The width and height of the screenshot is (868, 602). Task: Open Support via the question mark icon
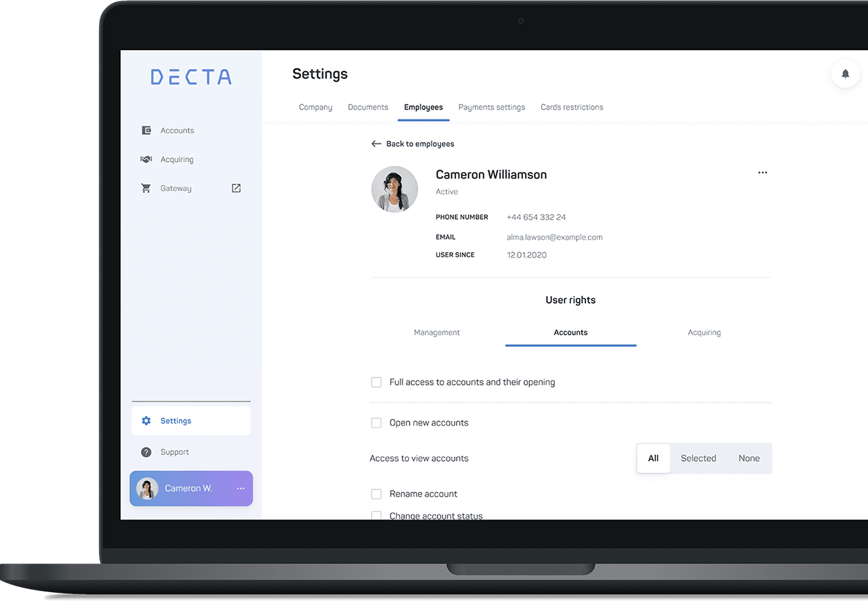point(147,452)
